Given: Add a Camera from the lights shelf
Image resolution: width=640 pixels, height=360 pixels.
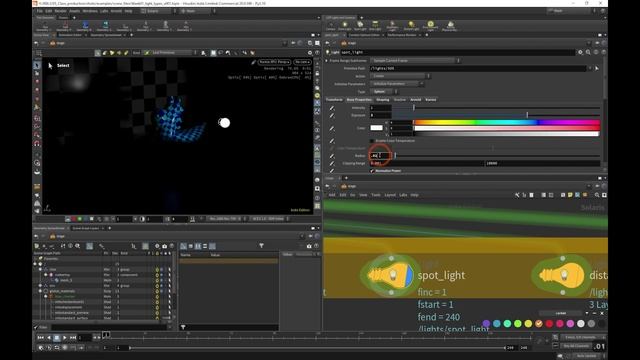Looking at the screenshot, I should click(x=330, y=26).
